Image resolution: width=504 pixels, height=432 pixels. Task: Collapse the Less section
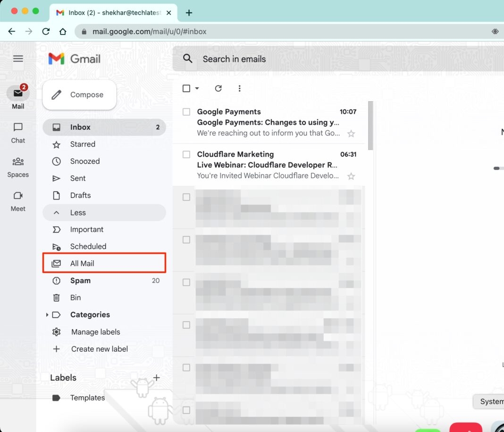pos(78,212)
